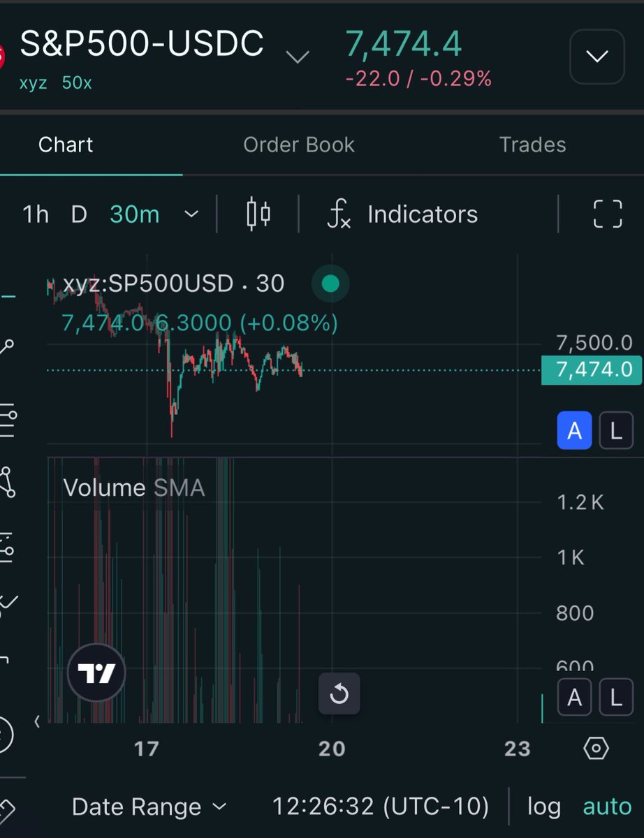Toggle log scale L on volume pane
The image size is (644, 838).
[616, 697]
